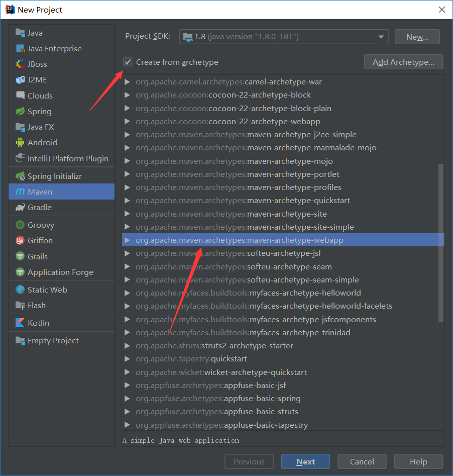Expand the struts2-archetype-starter node
Screen dimensions: 453x476
128,345
